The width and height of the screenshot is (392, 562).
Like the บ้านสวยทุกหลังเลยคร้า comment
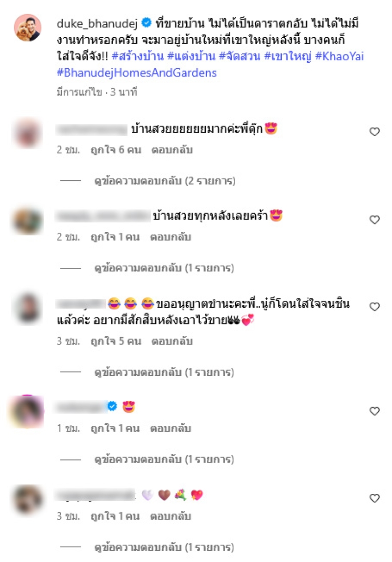(374, 220)
